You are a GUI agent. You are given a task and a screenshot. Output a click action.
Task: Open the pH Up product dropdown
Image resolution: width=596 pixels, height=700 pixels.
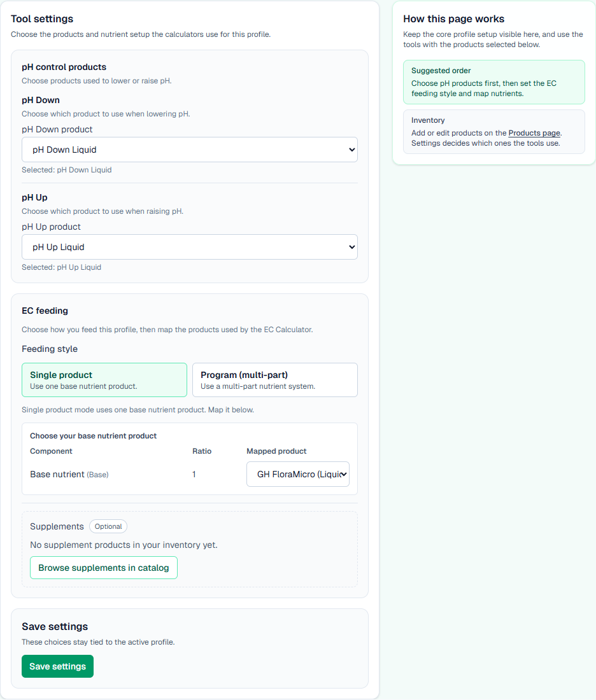click(x=189, y=247)
